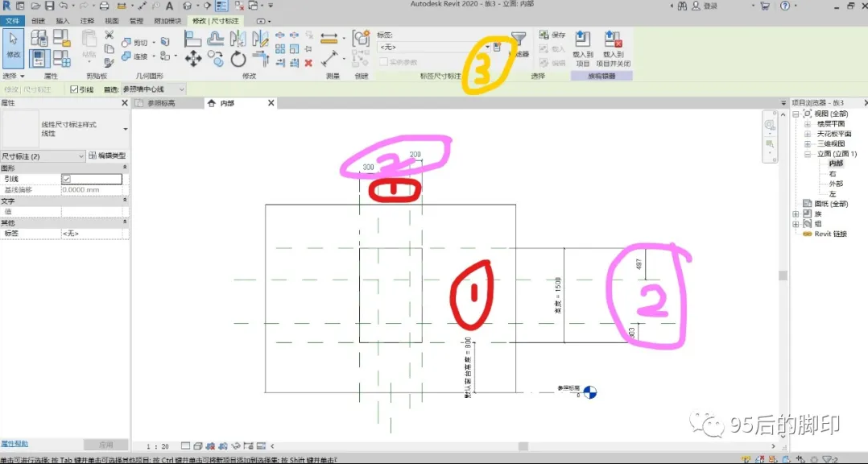868x464 pixels.
Task: Click Mirror - Pick Axis icon
Action: pyautogui.click(x=238, y=39)
